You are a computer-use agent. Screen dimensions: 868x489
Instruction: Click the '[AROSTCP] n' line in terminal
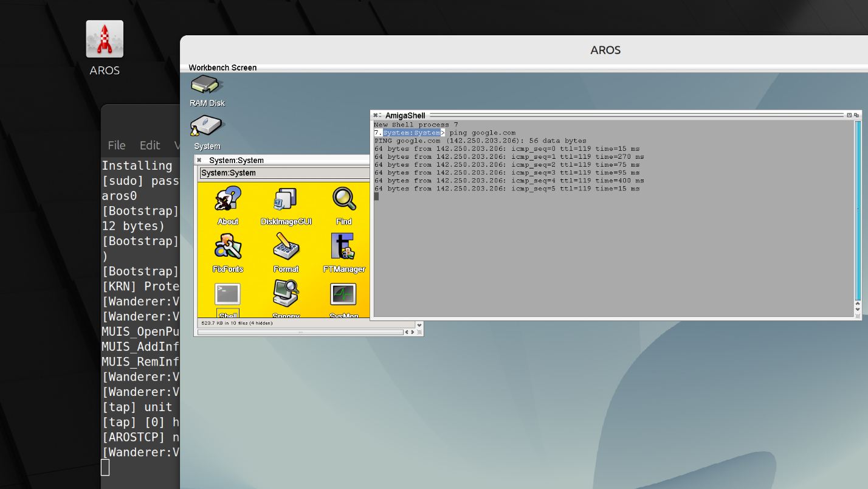pyautogui.click(x=140, y=437)
